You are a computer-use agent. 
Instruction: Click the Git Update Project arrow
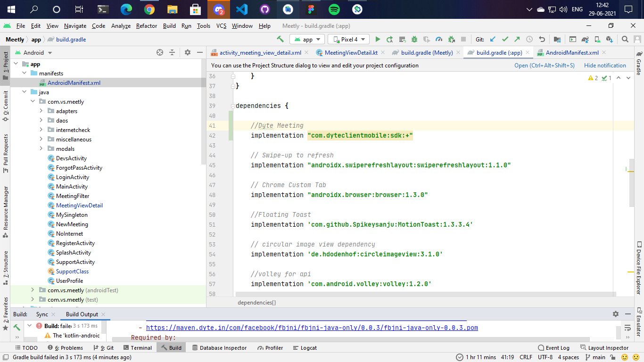pyautogui.click(x=493, y=39)
